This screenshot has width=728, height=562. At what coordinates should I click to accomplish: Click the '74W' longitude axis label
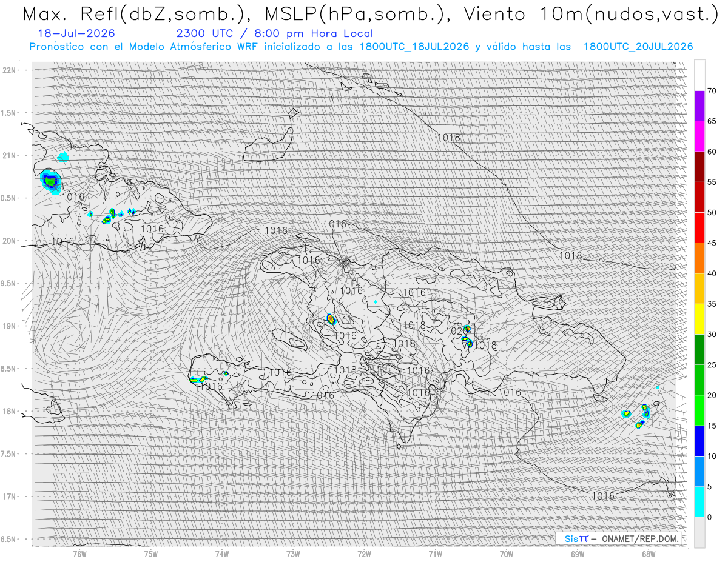[x=222, y=553]
